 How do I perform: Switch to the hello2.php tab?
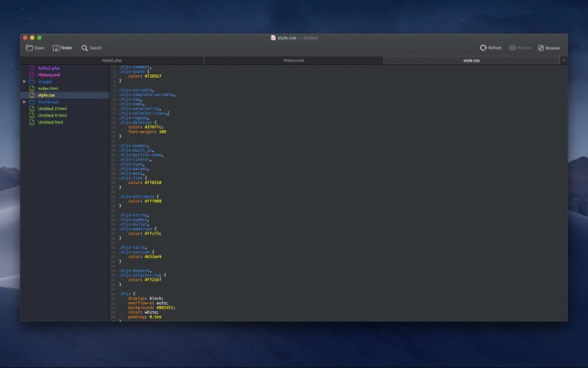pos(112,60)
